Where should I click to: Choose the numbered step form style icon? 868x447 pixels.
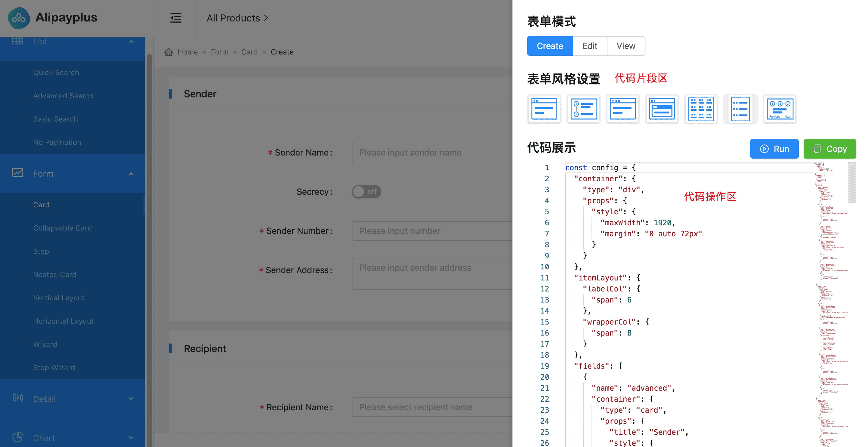coord(583,109)
